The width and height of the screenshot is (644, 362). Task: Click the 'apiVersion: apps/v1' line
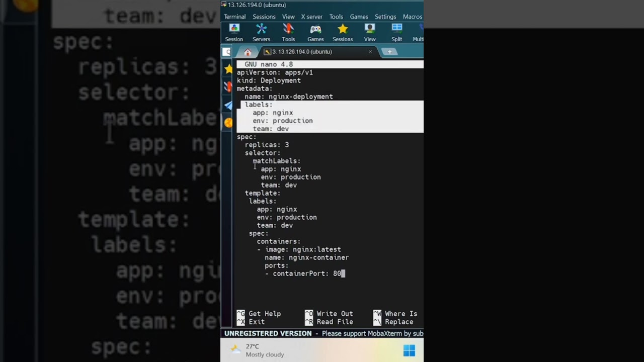point(275,72)
